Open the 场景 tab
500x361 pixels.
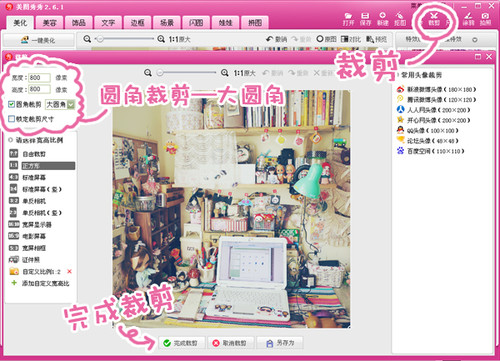(167, 23)
